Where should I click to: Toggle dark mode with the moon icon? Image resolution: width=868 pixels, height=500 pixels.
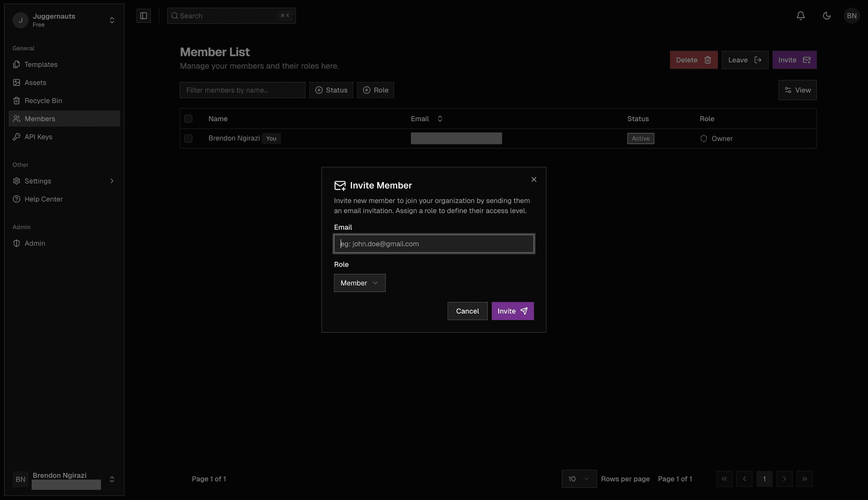pyautogui.click(x=826, y=15)
